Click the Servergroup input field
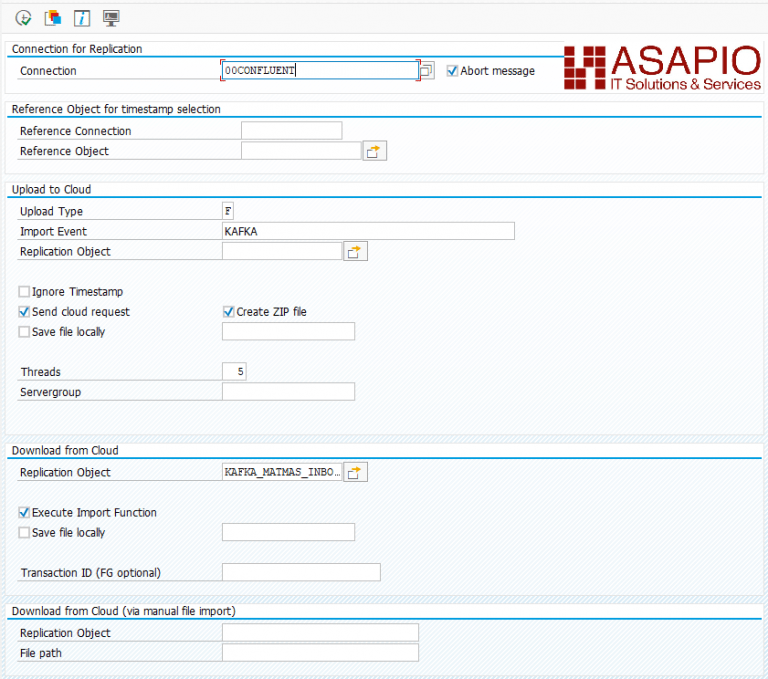The height and width of the screenshot is (679, 768). (288, 392)
